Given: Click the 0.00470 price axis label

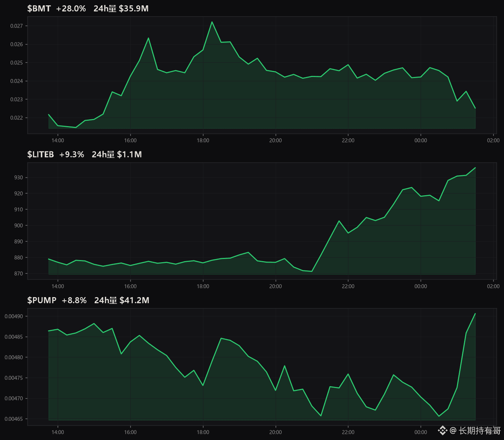Looking at the screenshot, I should (x=14, y=398).
